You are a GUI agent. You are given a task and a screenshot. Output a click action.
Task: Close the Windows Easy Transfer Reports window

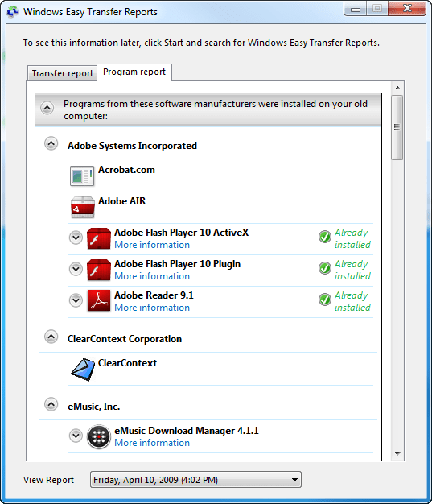click(x=407, y=9)
